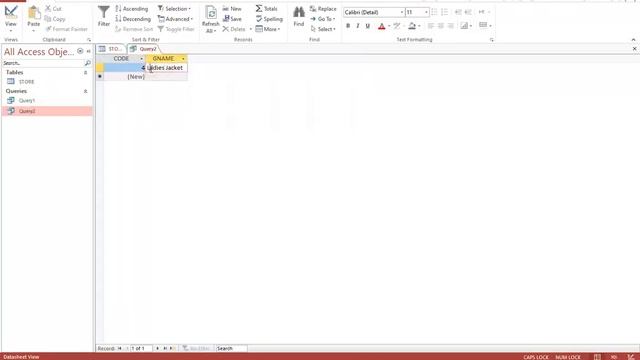Open the GNAME column header dropdown
The width and height of the screenshot is (640, 360).
(183, 59)
